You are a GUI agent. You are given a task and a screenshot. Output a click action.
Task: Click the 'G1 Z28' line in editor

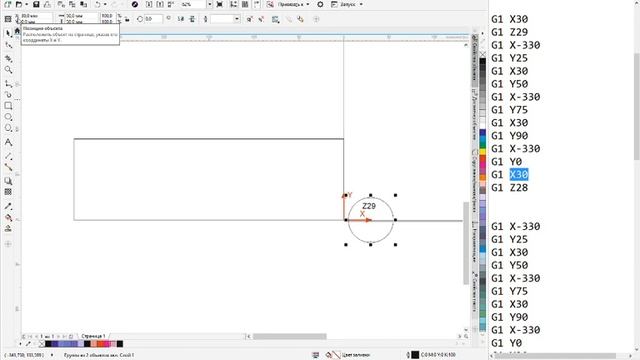pyautogui.click(x=509, y=188)
